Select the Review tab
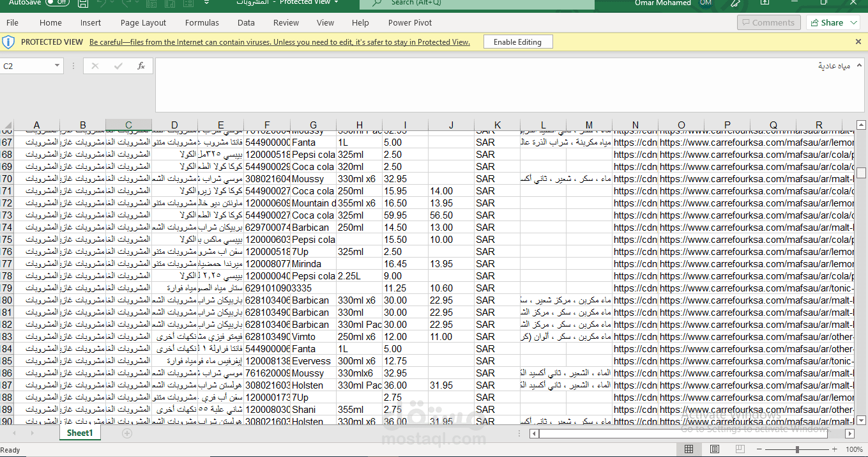868x457 pixels. pyautogui.click(x=286, y=22)
